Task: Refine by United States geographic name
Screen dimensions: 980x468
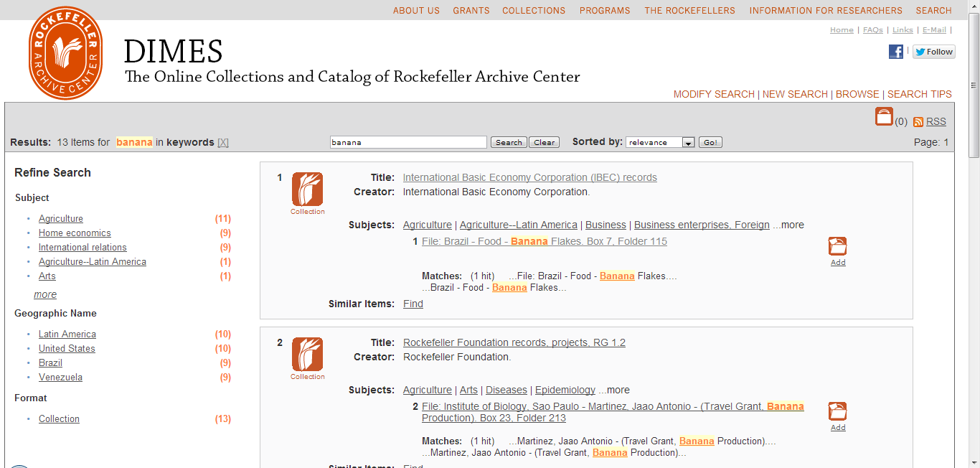Action: coord(67,349)
